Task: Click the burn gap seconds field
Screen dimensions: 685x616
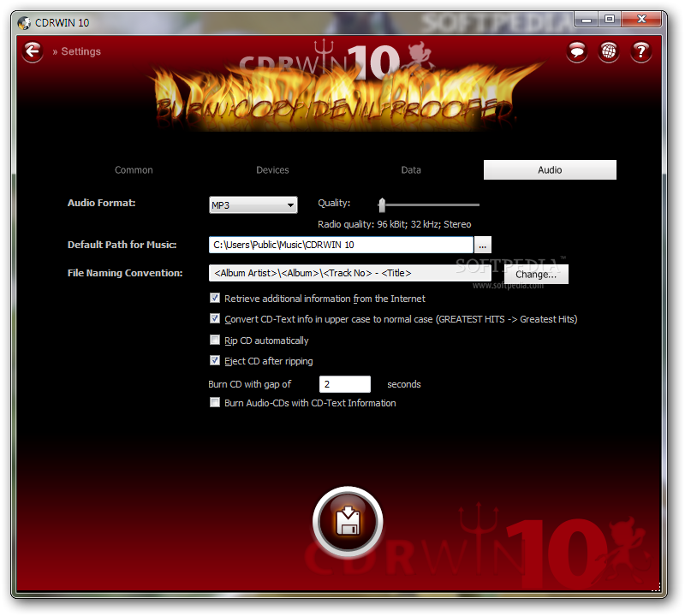Action: click(x=345, y=384)
